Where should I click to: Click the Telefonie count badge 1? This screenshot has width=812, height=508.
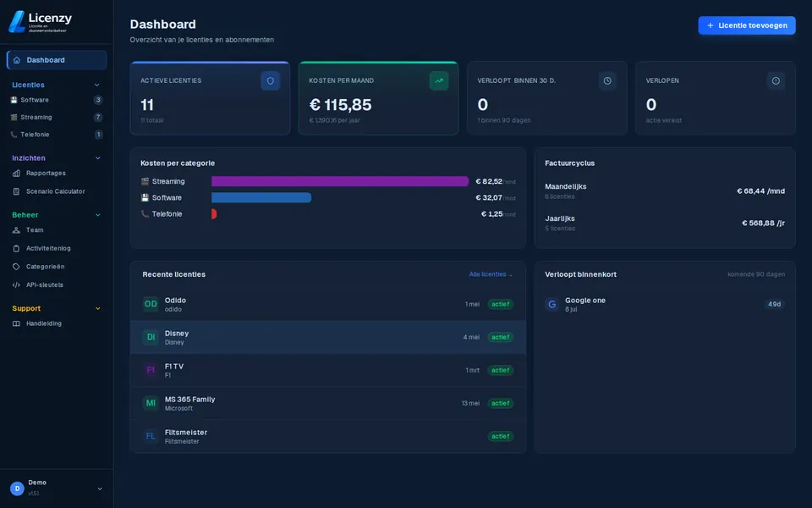click(x=98, y=135)
